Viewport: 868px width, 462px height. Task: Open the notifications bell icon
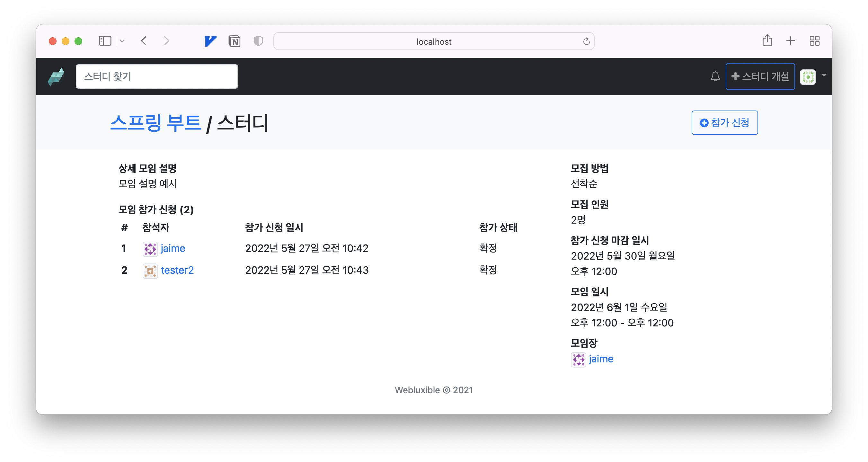pyautogui.click(x=715, y=76)
